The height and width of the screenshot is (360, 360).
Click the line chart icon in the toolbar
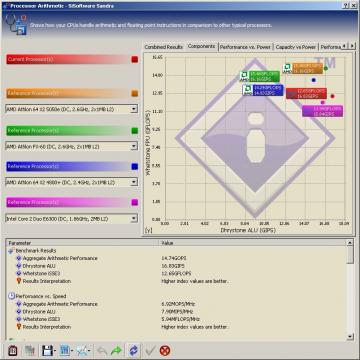click(x=82, y=350)
